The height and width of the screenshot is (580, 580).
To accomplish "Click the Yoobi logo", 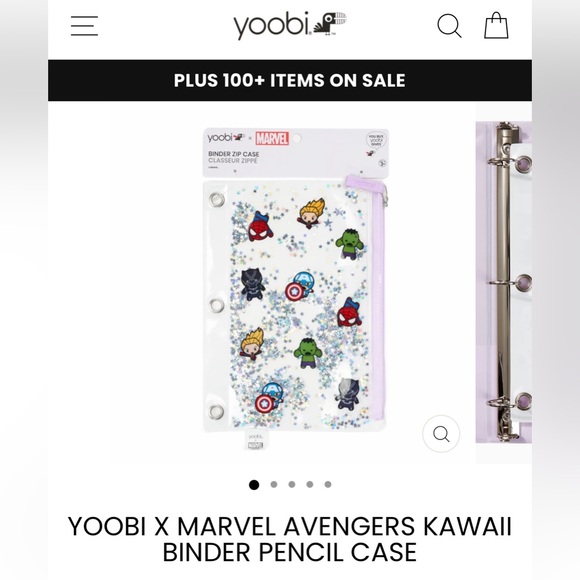I will 290,26.
